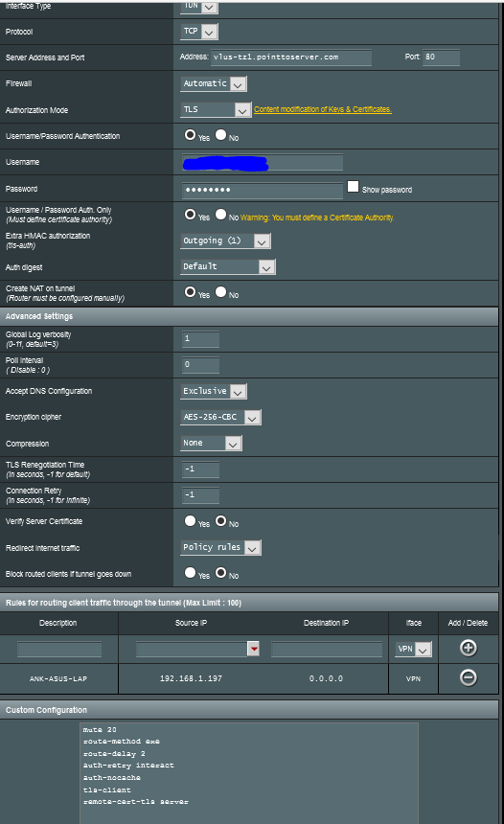Image resolution: width=504 pixels, height=824 pixels.
Task: Open the Authorization Mode TLS dropdown
Action: (x=216, y=109)
